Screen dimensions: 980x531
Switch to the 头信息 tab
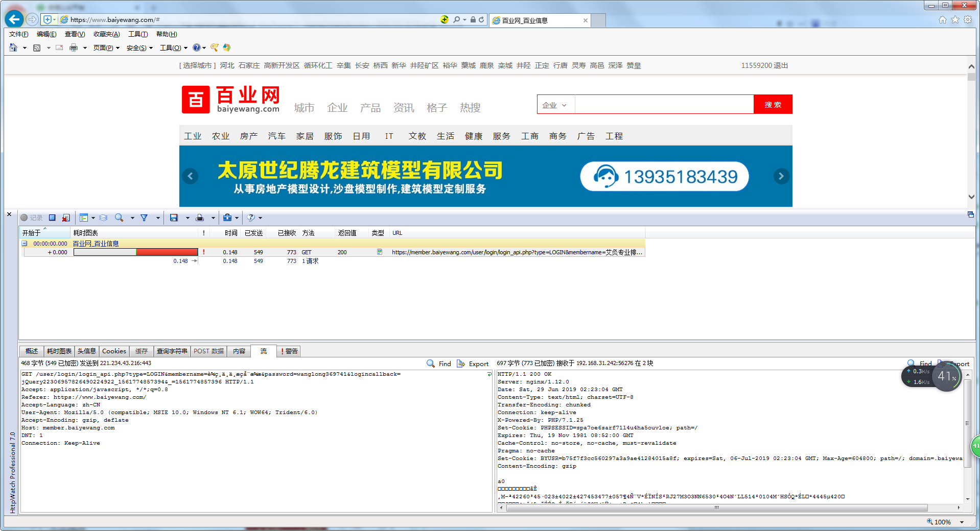pyautogui.click(x=86, y=351)
